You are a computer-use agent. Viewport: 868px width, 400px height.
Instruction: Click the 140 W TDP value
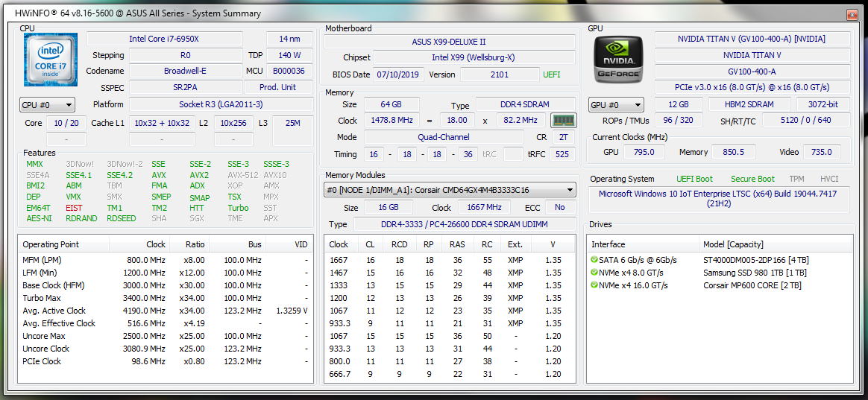tap(289, 55)
